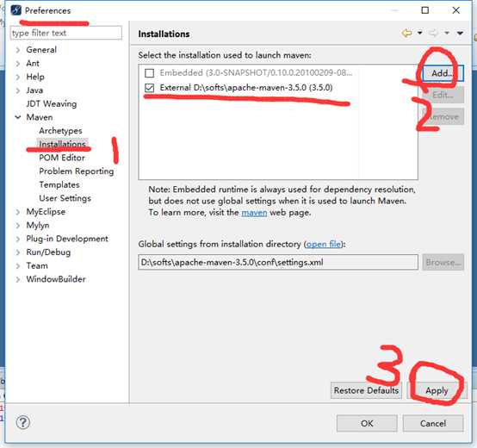Select the MyEclipse tree item label
This screenshot has height=448, width=477.
coord(46,212)
